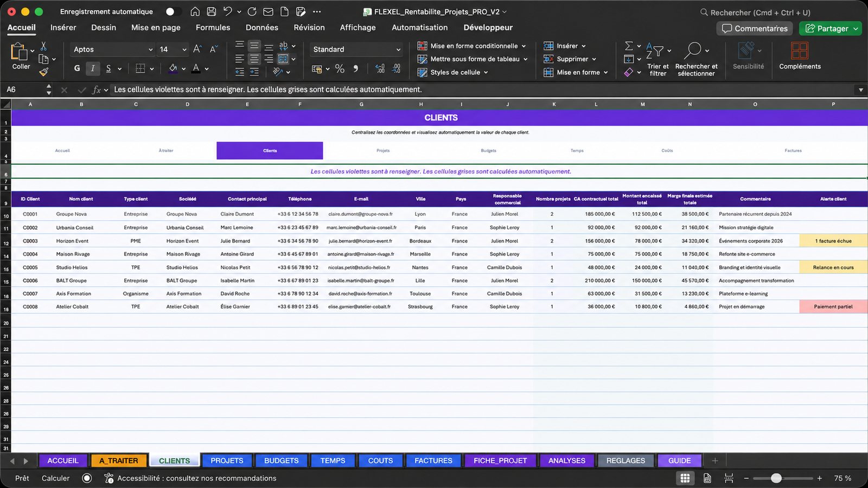
Task: Toggle underline S button
Action: coord(108,68)
